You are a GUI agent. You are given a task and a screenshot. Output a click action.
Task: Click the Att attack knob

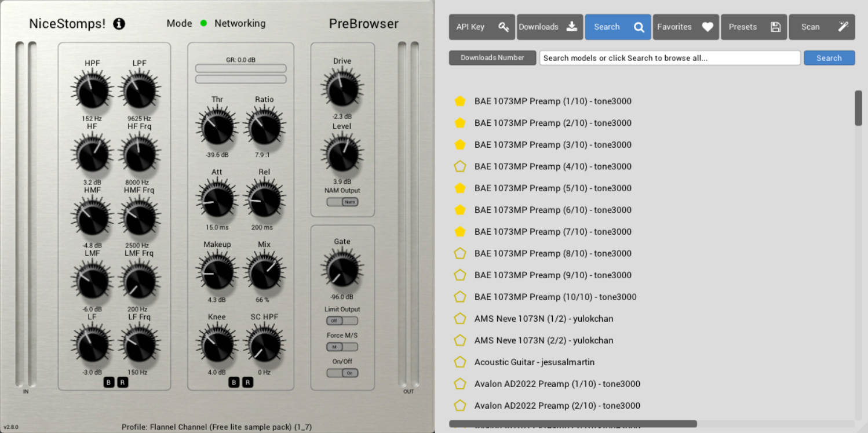[x=217, y=199]
